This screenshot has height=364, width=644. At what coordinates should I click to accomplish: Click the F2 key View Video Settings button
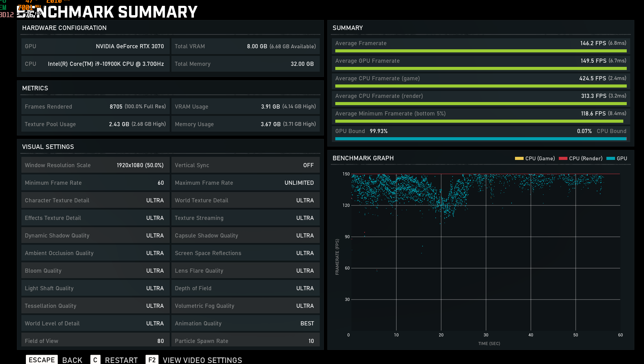click(x=152, y=360)
